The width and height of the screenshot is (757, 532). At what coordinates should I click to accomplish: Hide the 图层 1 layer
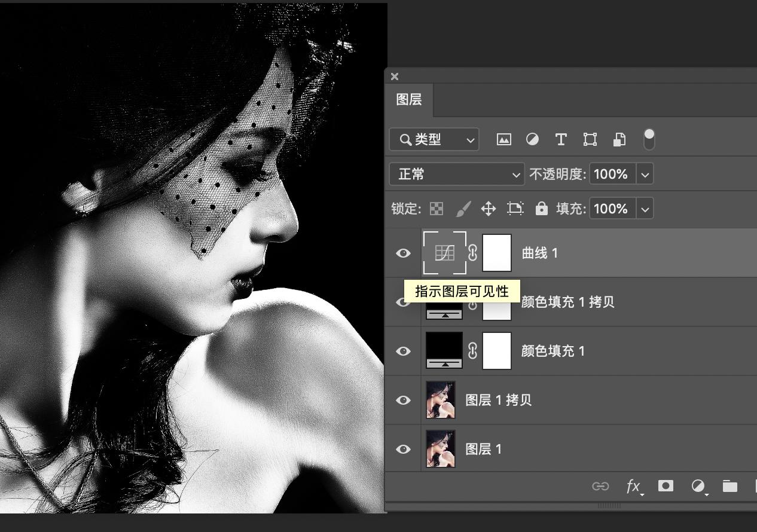click(404, 449)
